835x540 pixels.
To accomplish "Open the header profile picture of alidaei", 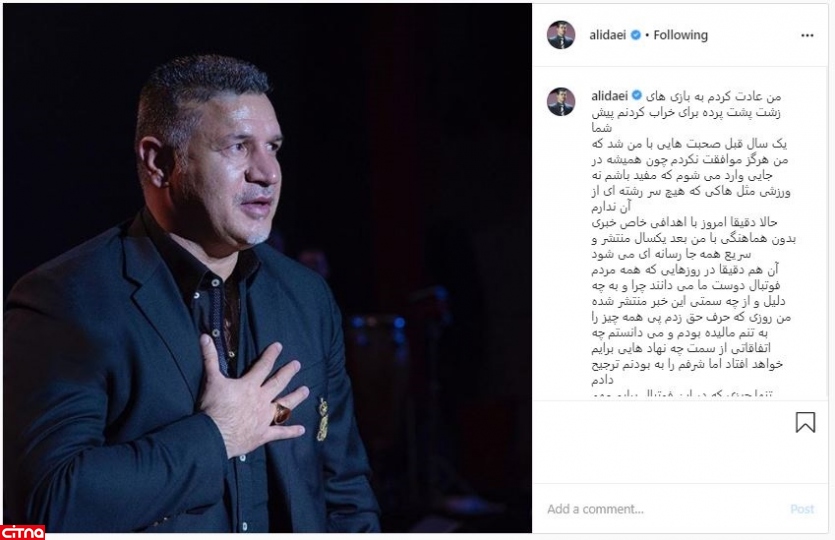I will 561,35.
